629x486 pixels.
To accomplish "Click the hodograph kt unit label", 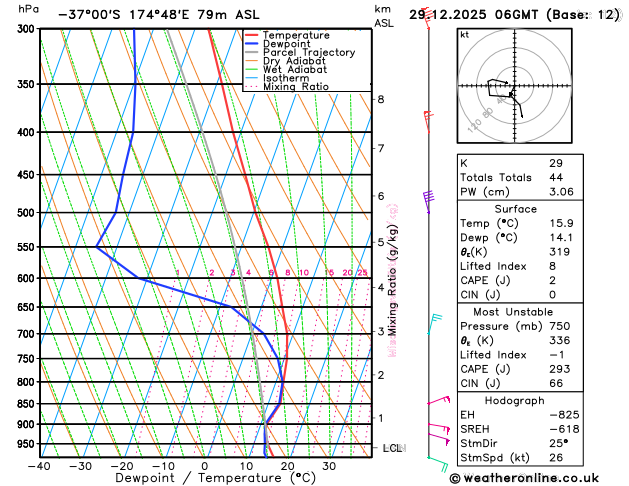I will tap(465, 35).
